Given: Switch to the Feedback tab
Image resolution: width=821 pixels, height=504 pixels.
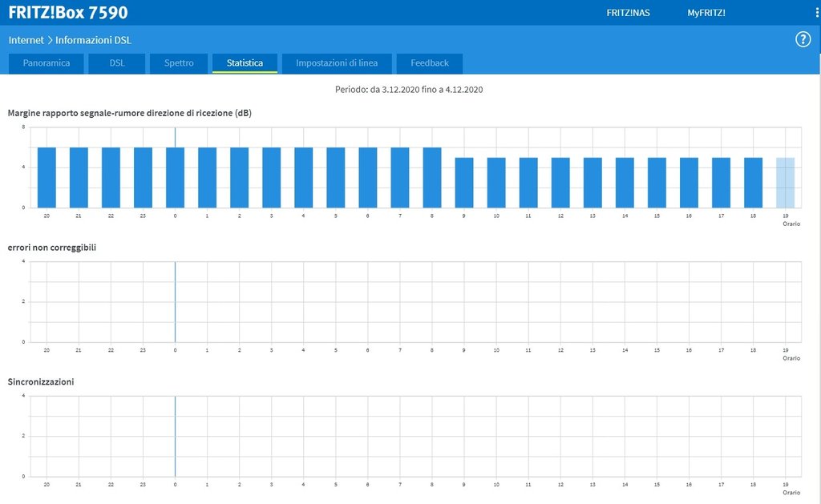Looking at the screenshot, I should [430, 63].
